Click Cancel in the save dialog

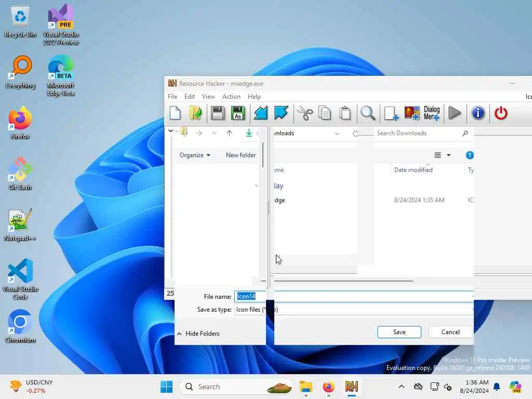click(x=450, y=332)
